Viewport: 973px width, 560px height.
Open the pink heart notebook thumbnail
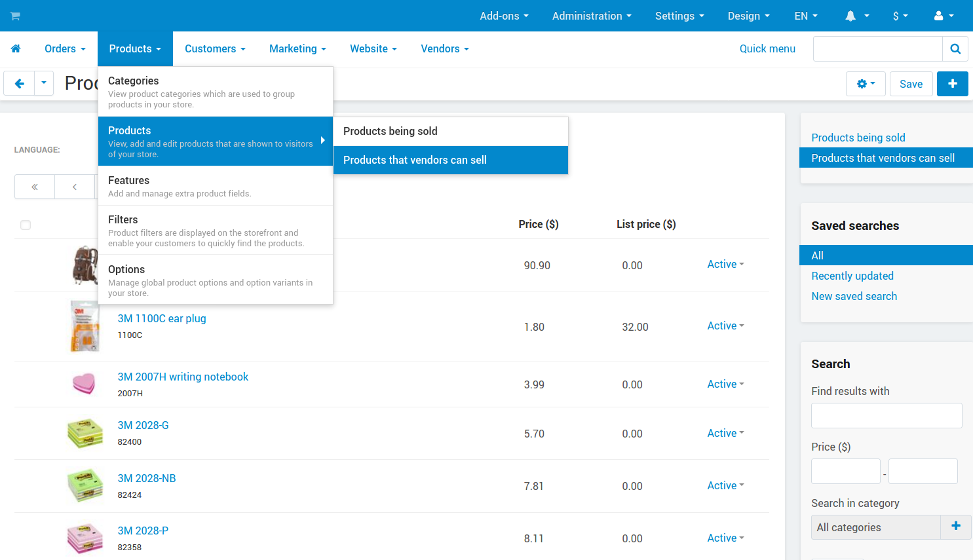pos(85,384)
